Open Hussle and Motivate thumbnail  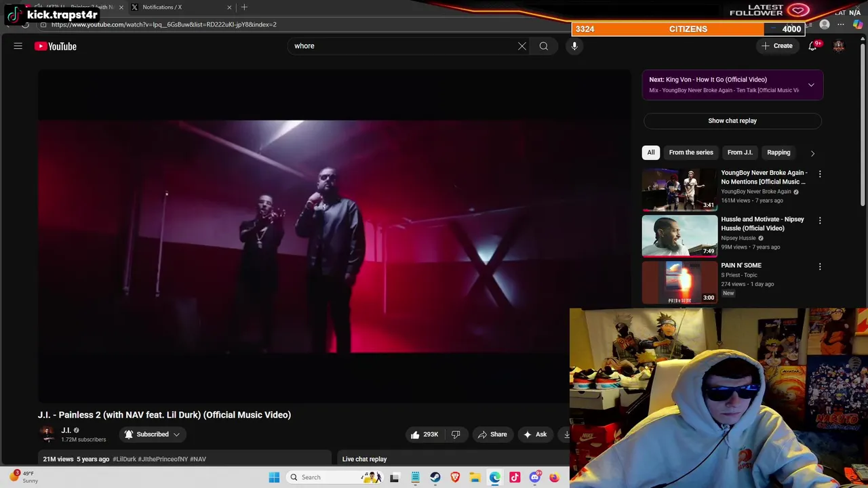[679, 237]
